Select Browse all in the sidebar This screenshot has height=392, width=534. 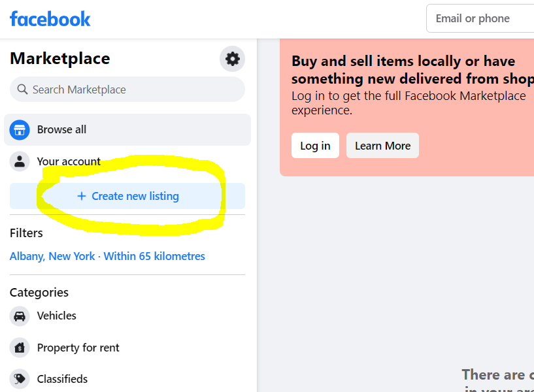(127, 129)
